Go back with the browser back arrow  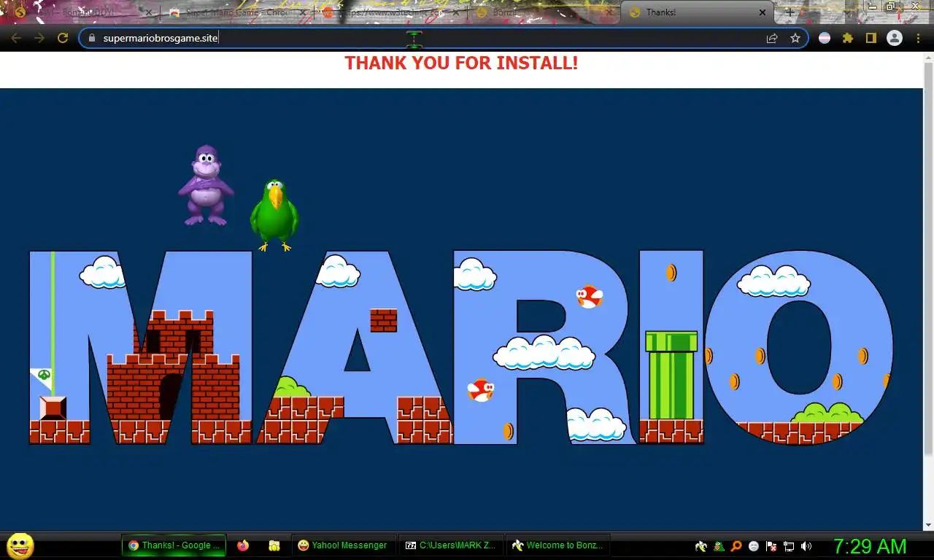pos(16,38)
